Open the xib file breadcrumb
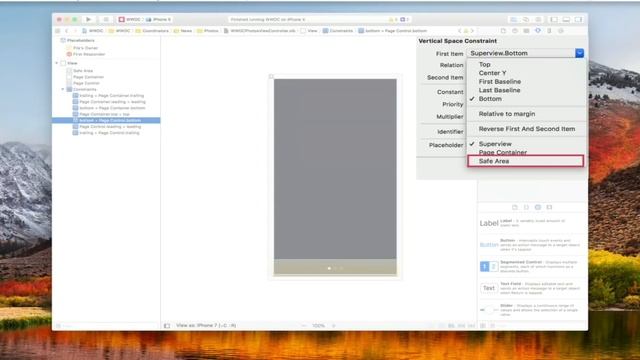This screenshot has width=640, height=360. (260, 31)
